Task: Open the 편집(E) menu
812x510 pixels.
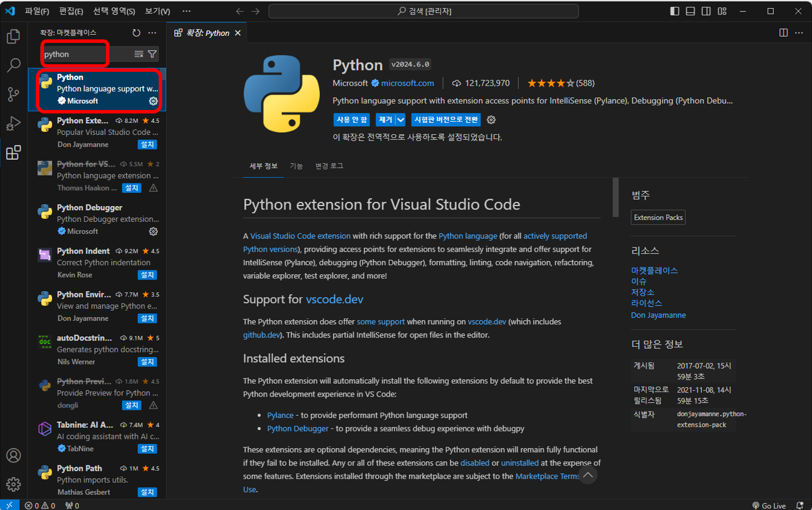Action: (x=71, y=11)
